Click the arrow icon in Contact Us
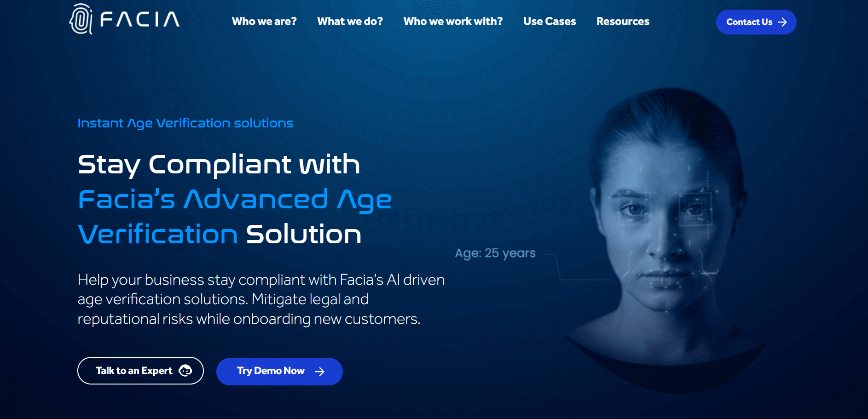 [782, 22]
